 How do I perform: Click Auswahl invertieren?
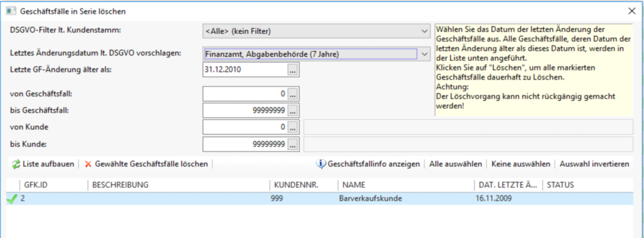click(x=595, y=164)
